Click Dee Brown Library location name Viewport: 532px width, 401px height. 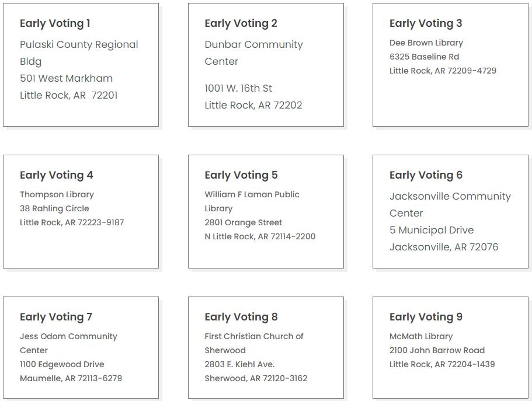pyautogui.click(x=426, y=43)
